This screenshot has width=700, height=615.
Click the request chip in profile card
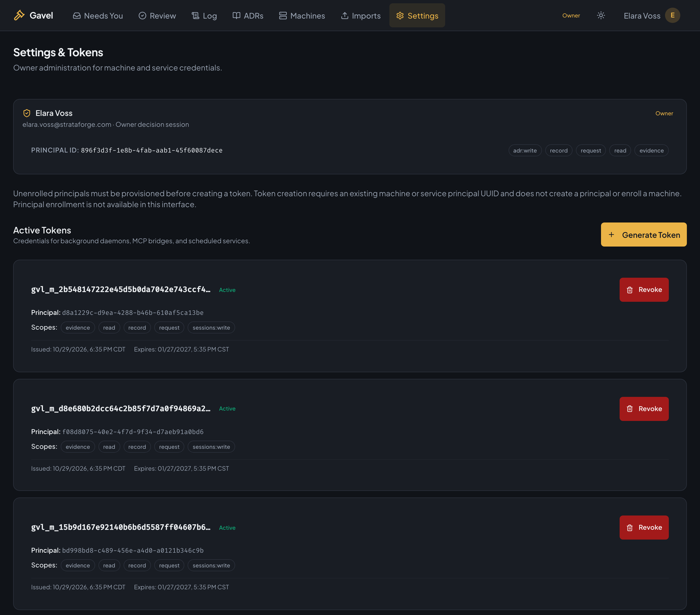pos(591,151)
